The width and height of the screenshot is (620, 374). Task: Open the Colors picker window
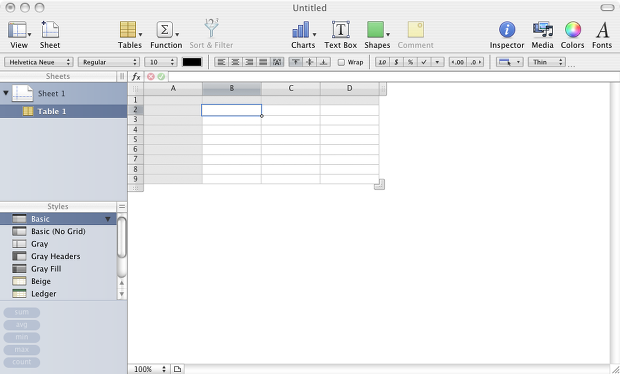[572, 35]
